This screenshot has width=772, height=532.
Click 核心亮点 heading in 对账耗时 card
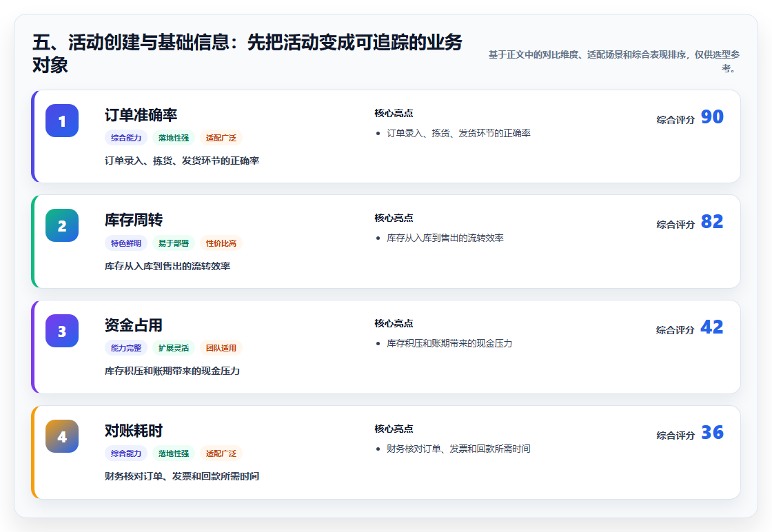pyautogui.click(x=394, y=429)
